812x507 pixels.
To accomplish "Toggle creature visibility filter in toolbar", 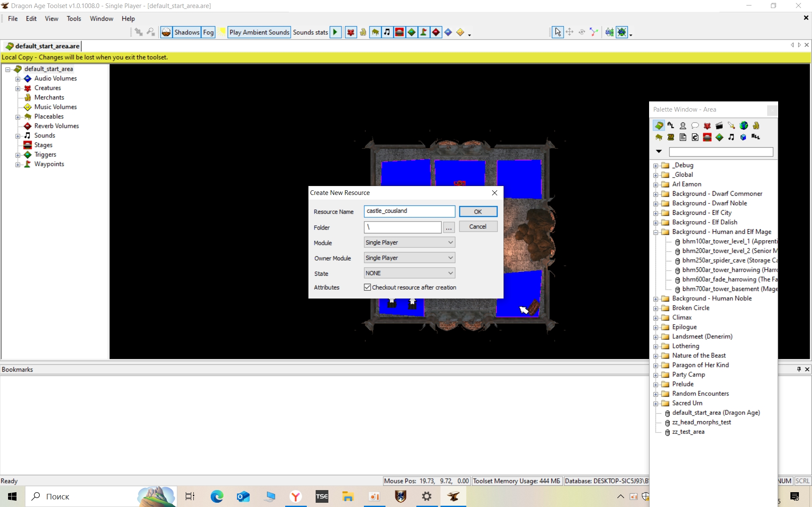I will click(351, 32).
